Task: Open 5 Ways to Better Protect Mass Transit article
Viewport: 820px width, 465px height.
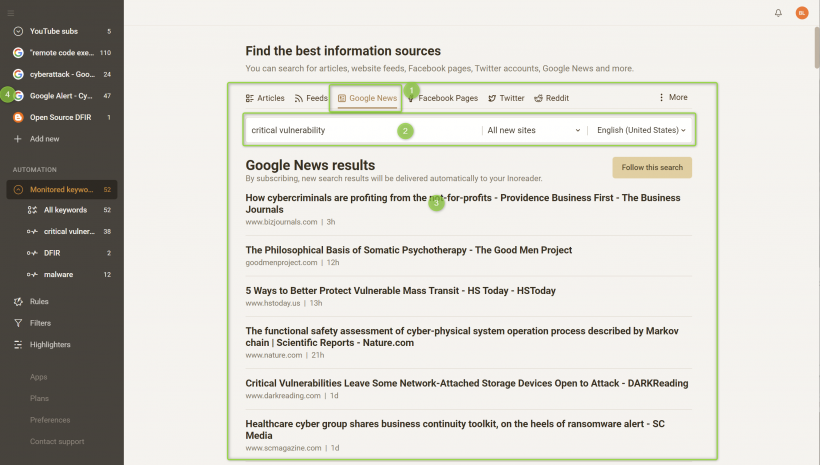Action: coord(401,291)
